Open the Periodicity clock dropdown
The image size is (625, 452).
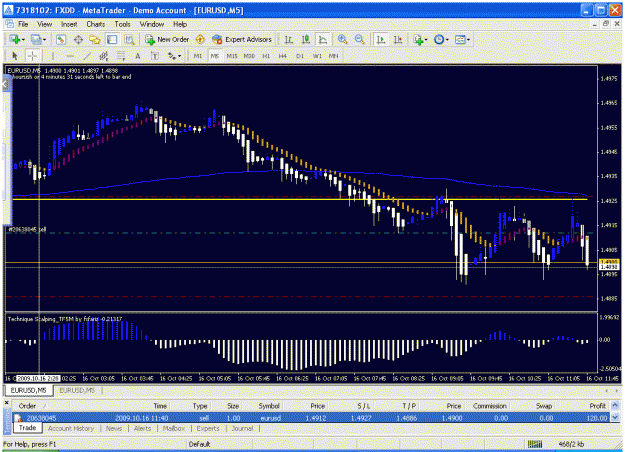[x=441, y=39]
